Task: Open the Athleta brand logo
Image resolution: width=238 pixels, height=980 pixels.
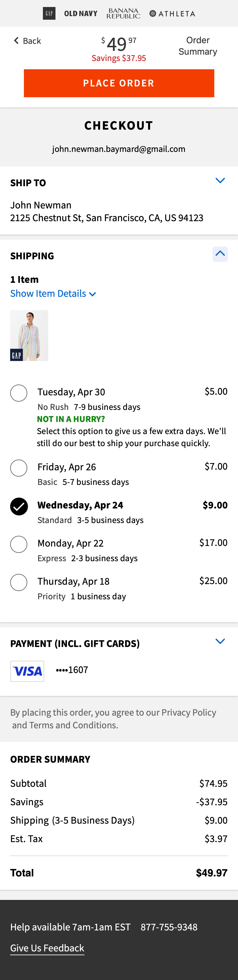Action: [x=172, y=14]
